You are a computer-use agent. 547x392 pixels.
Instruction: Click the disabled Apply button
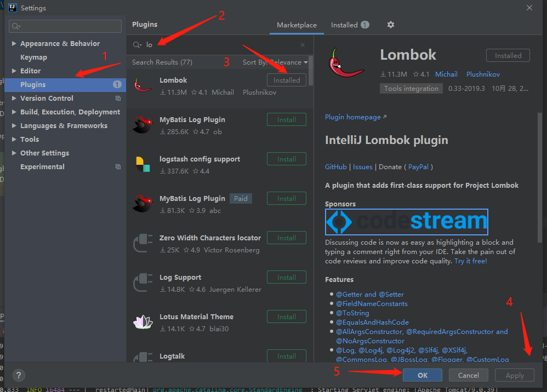pyautogui.click(x=515, y=375)
